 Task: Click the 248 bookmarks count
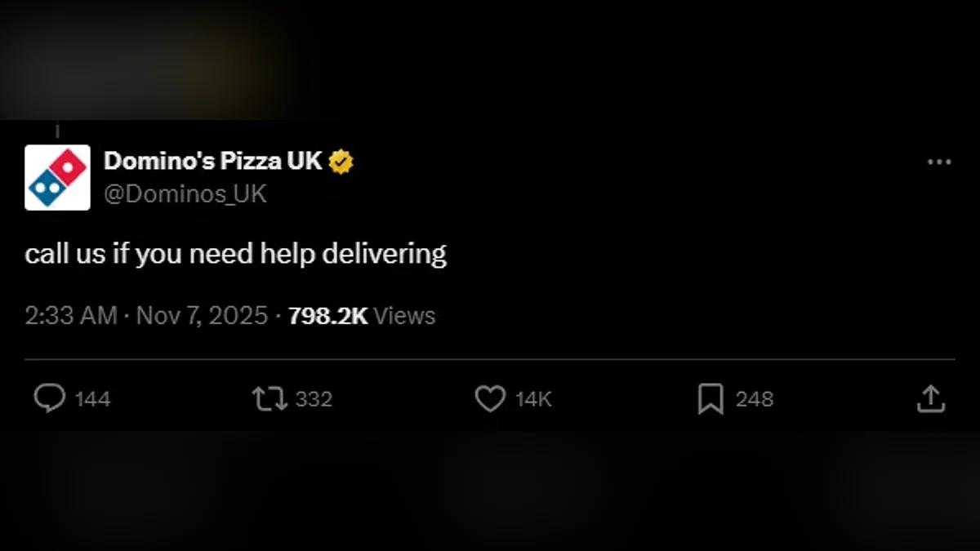coord(754,399)
